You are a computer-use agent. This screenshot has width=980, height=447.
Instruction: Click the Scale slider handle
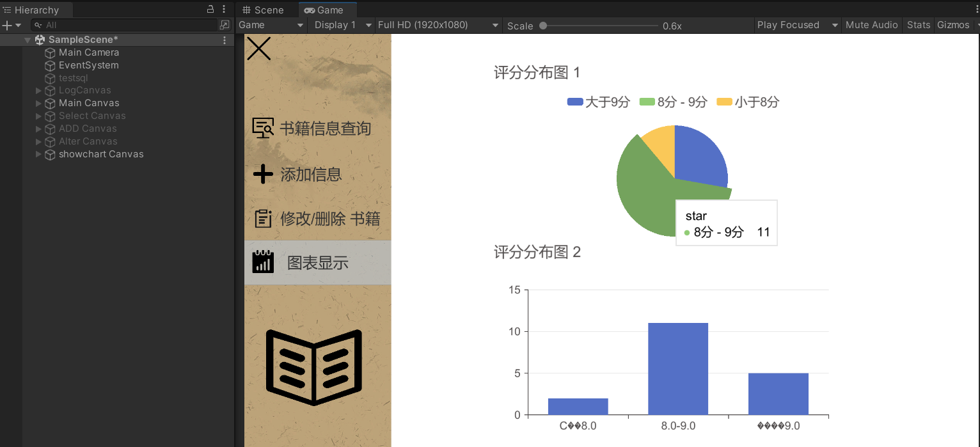(543, 26)
